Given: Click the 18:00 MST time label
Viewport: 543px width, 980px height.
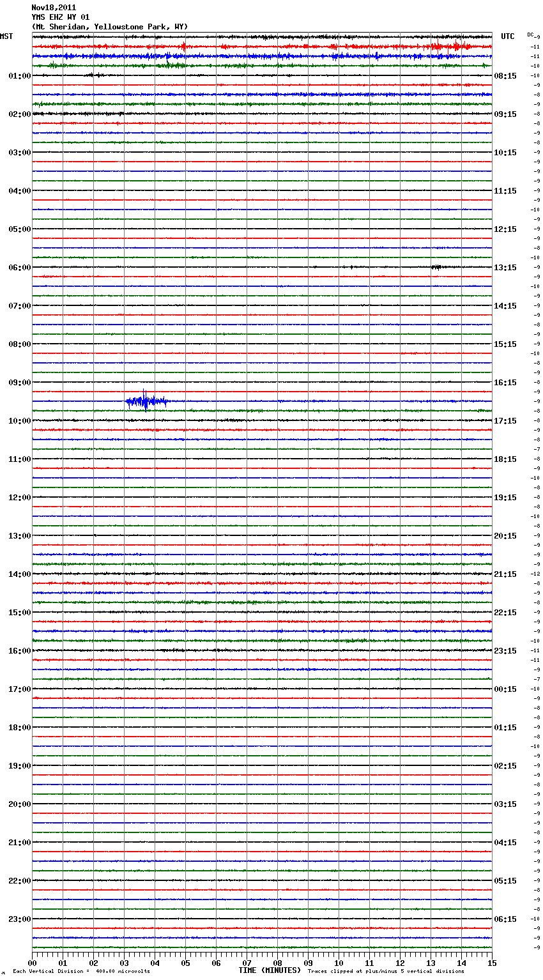Looking at the screenshot, I should 20,728.
